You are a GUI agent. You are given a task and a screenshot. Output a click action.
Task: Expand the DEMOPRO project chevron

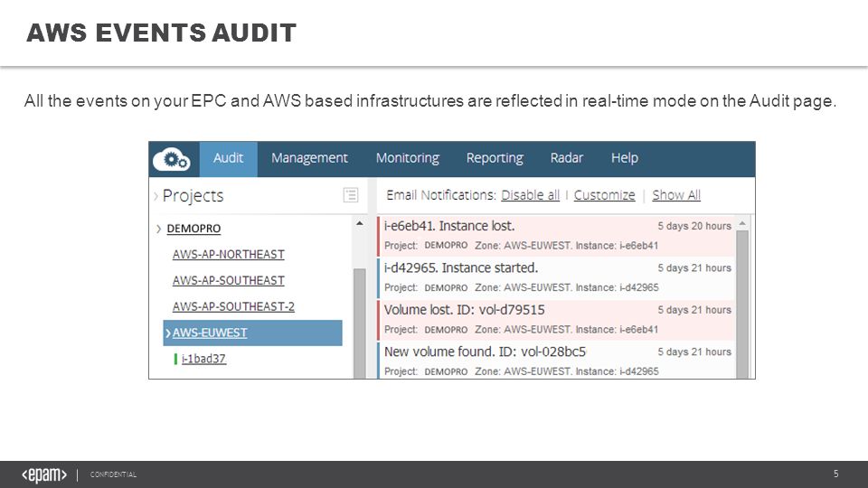pos(158,229)
